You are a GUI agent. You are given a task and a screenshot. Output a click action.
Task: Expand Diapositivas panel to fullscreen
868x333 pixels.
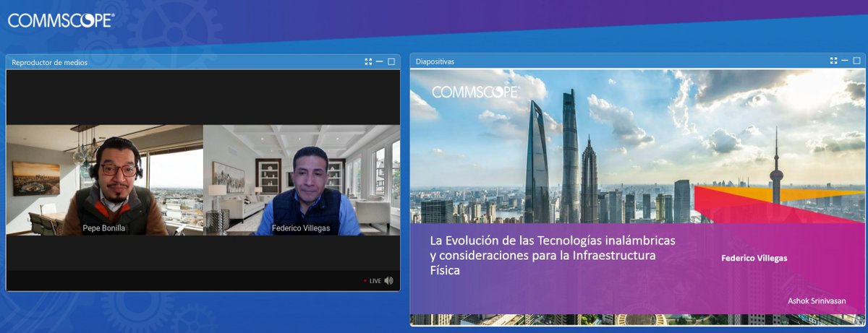[834, 61]
